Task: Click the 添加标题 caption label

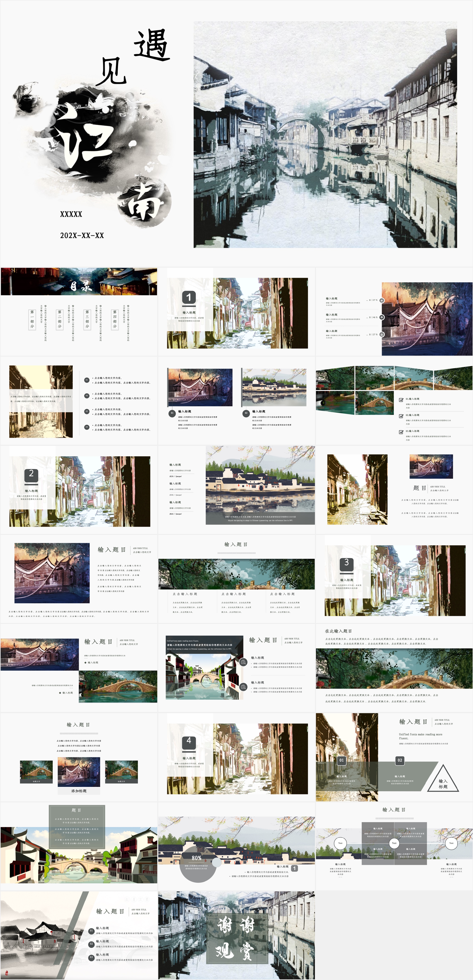Action: point(79,791)
